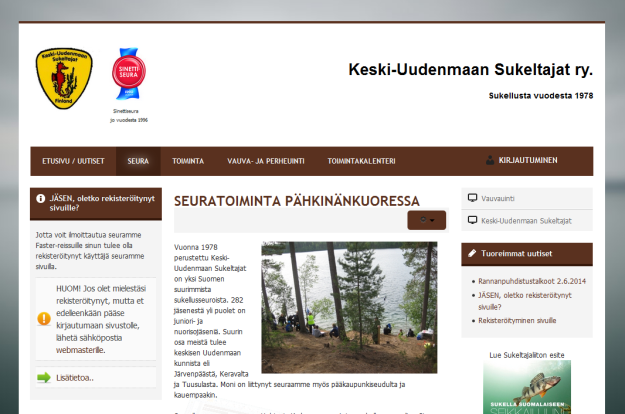Click the pencil icon beside Tuoreimmat uutiset
The width and height of the screenshot is (625, 414).
(472, 254)
